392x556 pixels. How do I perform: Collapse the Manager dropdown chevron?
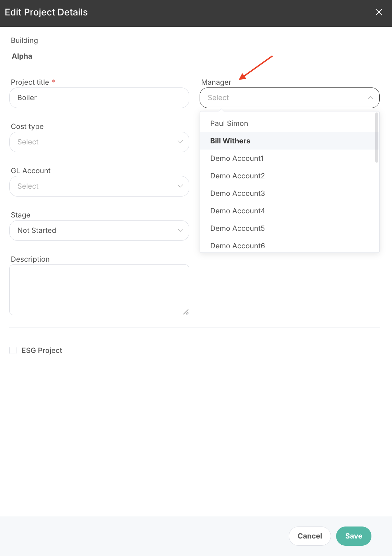click(370, 98)
